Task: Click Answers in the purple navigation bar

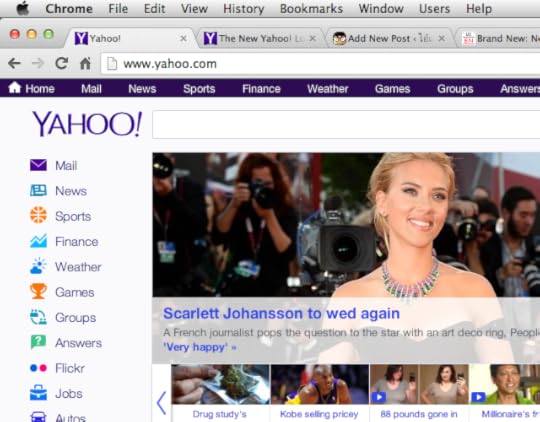Action: [x=520, y=89]
